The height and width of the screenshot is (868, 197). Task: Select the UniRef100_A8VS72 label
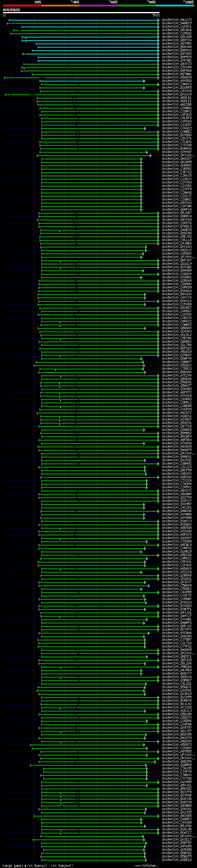click(x=177, y=491)
